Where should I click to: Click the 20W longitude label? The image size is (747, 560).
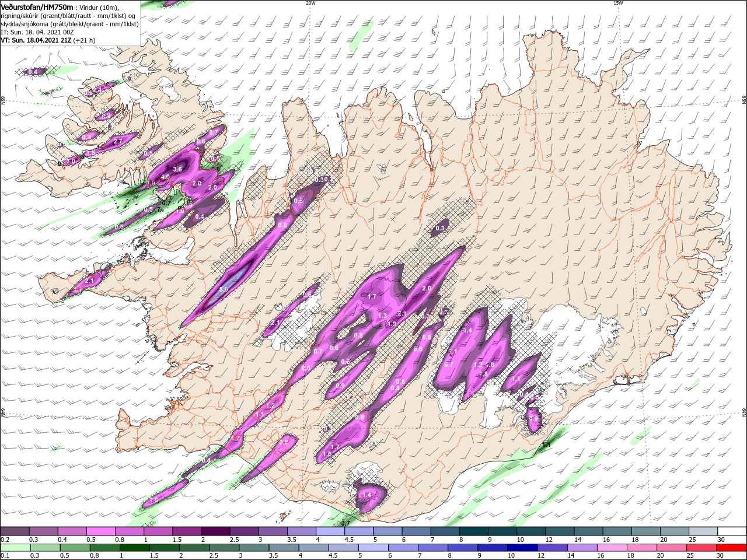point(310,3)
